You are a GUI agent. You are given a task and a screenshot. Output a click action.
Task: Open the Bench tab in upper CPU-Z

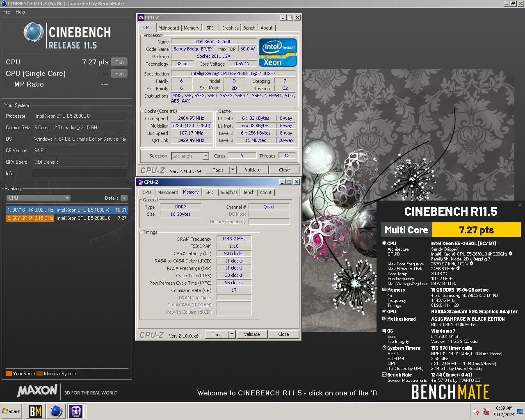point(249,28)
